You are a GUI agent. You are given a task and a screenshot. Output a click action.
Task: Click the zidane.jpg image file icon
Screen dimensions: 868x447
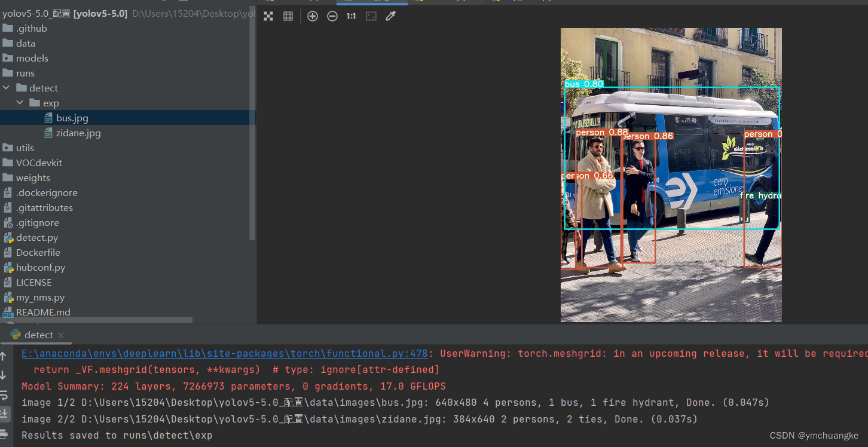pyautogui.click(x=48, y=133)
